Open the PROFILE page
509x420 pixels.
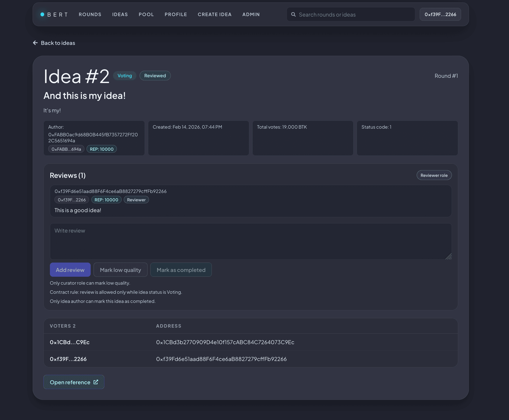176,14
